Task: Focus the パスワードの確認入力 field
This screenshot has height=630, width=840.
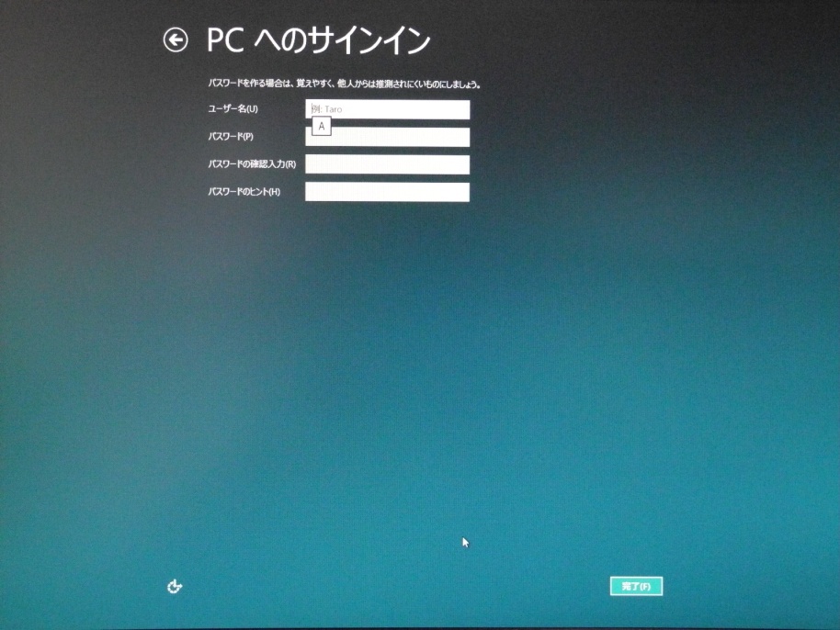Action: pos(387,164)
